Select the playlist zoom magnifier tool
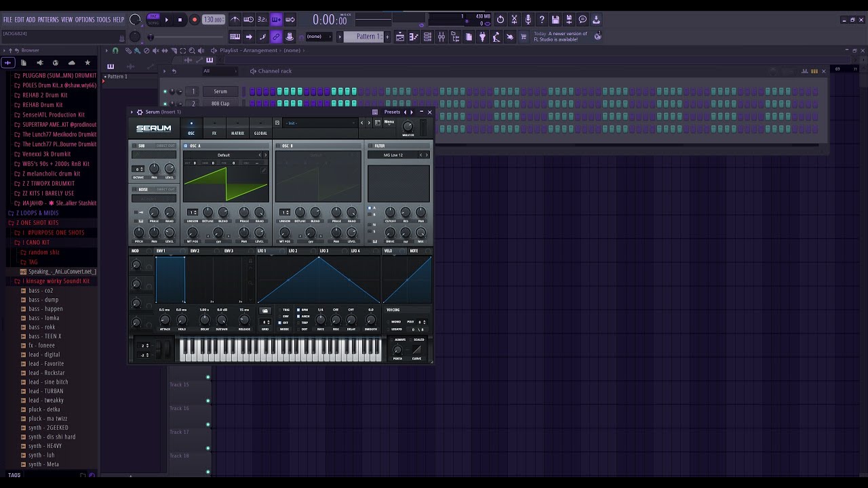Screen dimensions: 868x488 [192, 50]
